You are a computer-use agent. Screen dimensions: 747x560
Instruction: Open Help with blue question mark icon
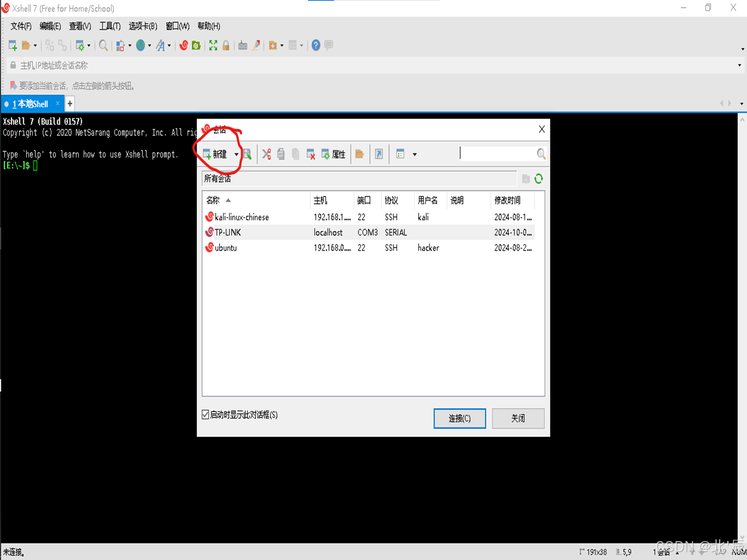point(316,46)
